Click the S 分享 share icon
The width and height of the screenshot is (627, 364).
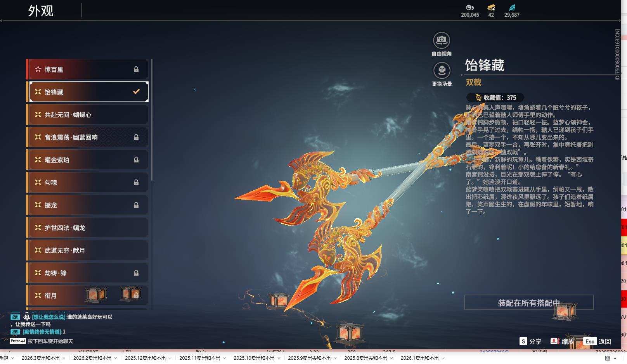(x=523, y=342)
